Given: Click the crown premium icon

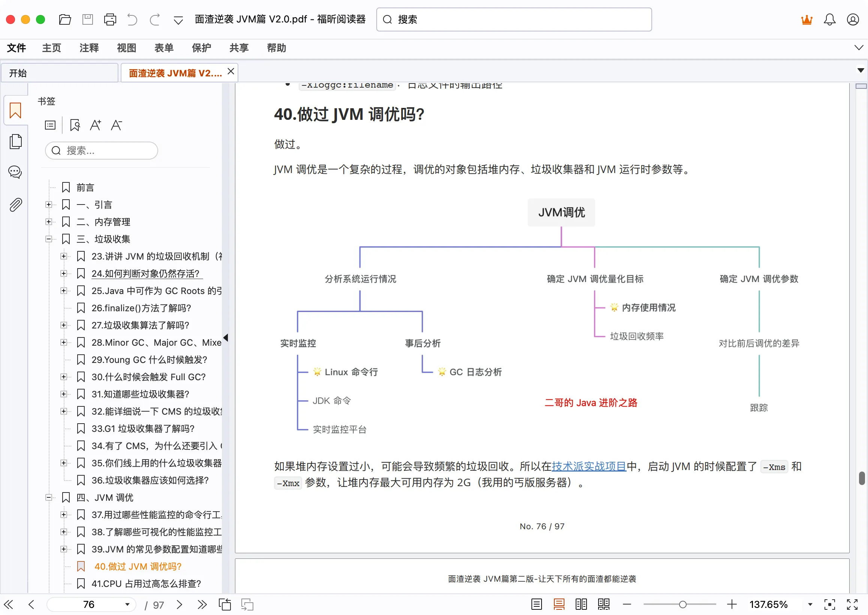Looking at the screenshot, I should click(x=807, y=19).
